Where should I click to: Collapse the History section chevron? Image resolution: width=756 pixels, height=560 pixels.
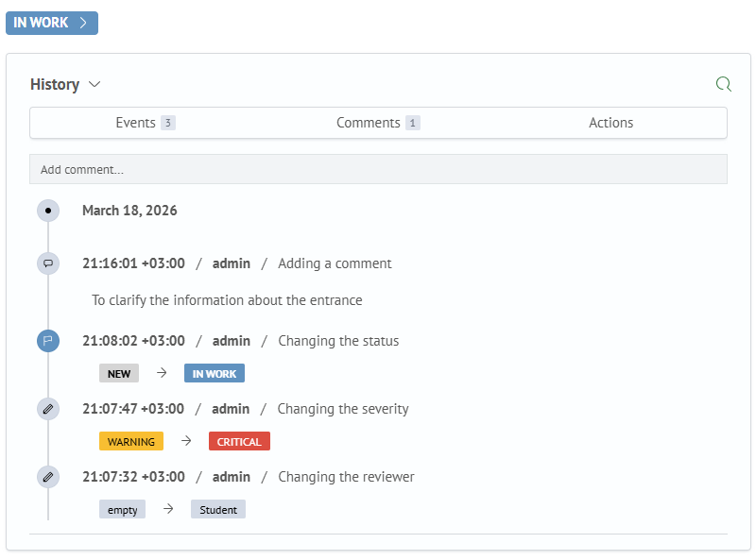coord(94,84)
